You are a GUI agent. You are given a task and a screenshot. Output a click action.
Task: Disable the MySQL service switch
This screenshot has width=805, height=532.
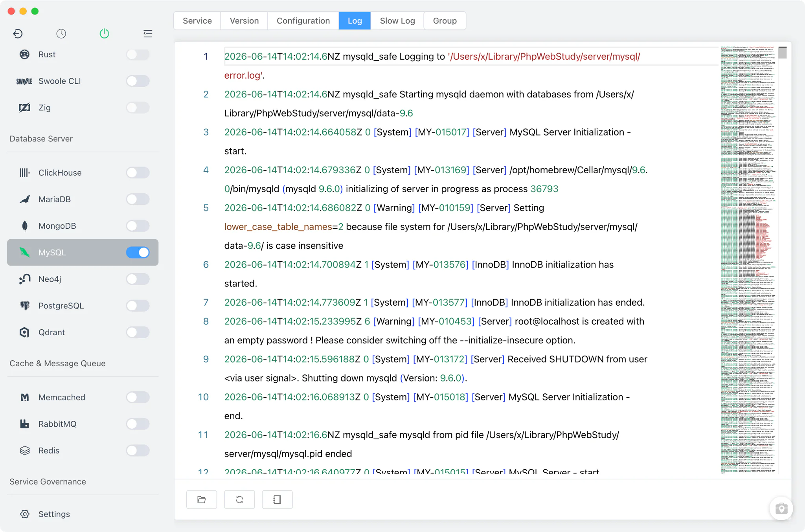[x=138, y=252]
